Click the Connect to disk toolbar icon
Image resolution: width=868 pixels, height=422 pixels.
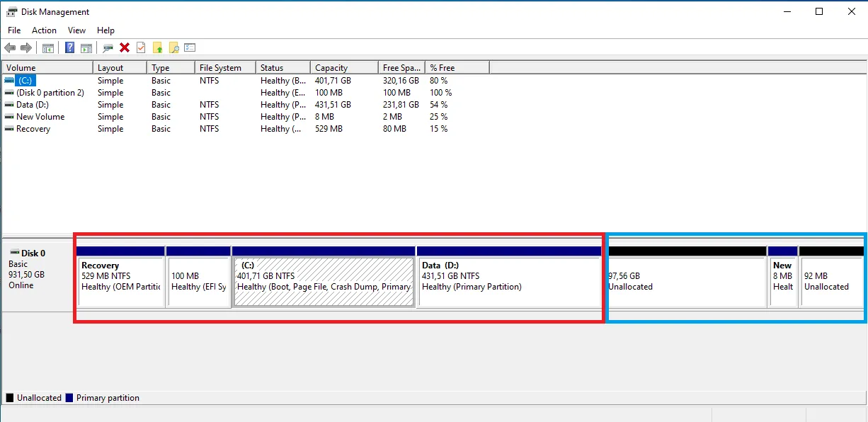[x=108, y=48]
